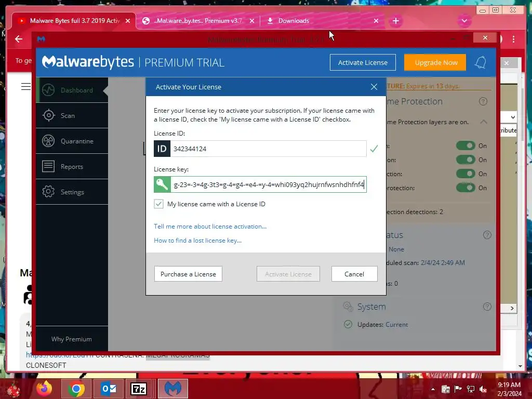The image size is (532, 399).
Task: Click the muted volume tray icon
Action: pos(483,389)
